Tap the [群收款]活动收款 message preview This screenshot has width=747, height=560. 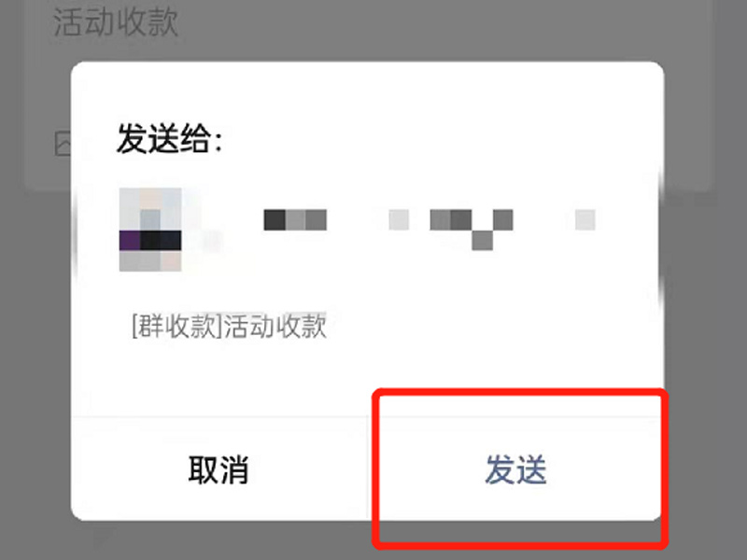(x=229, y=326)
